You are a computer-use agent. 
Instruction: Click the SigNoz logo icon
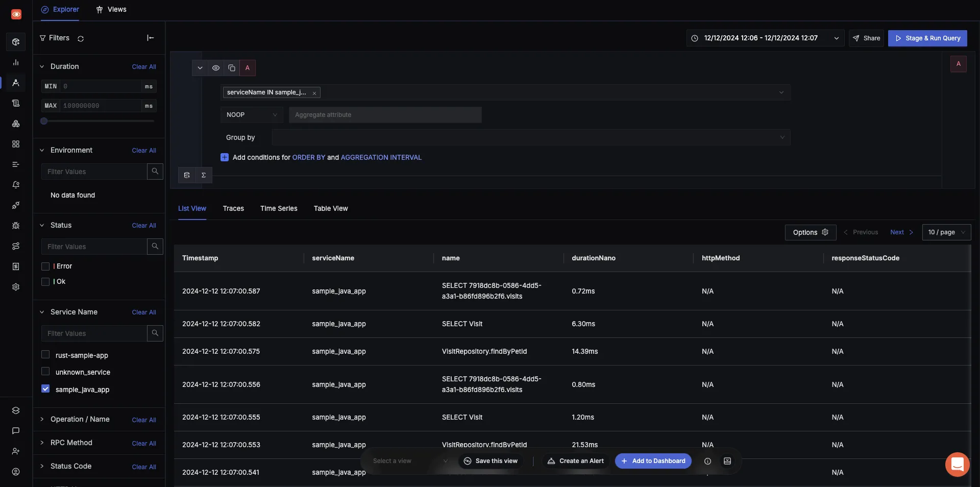click(x=16, y=14)
